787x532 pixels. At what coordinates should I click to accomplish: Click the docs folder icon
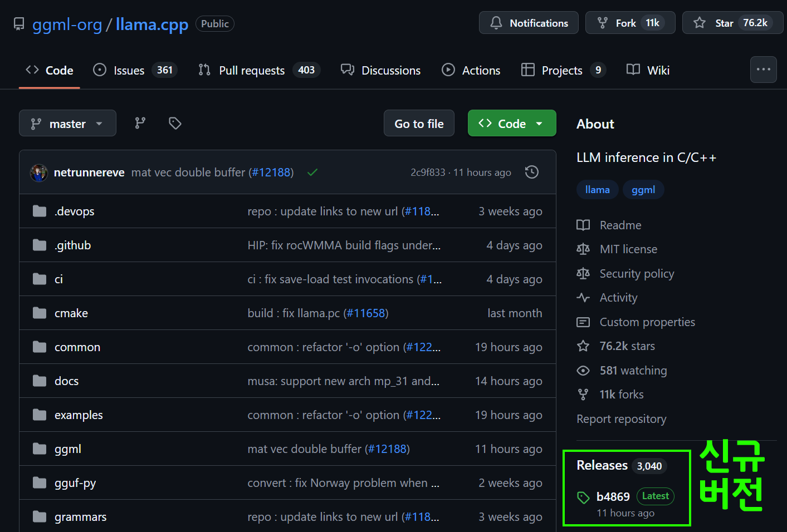tap(40, 381)
